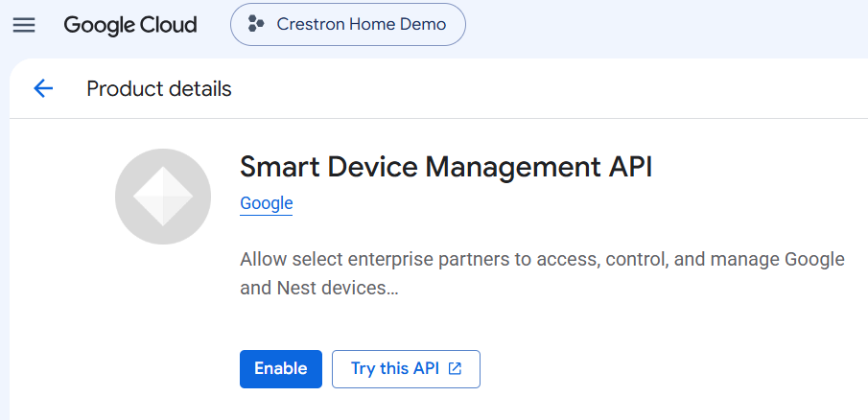868x420 pixels.
Task: Open the hamburger navigation menu
Action: (24, 25)
